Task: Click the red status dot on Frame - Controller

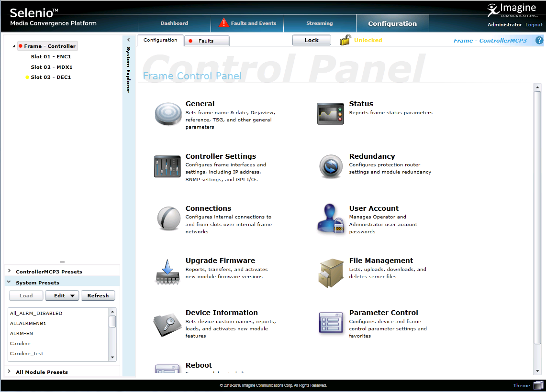Action: tap(21, 46)
